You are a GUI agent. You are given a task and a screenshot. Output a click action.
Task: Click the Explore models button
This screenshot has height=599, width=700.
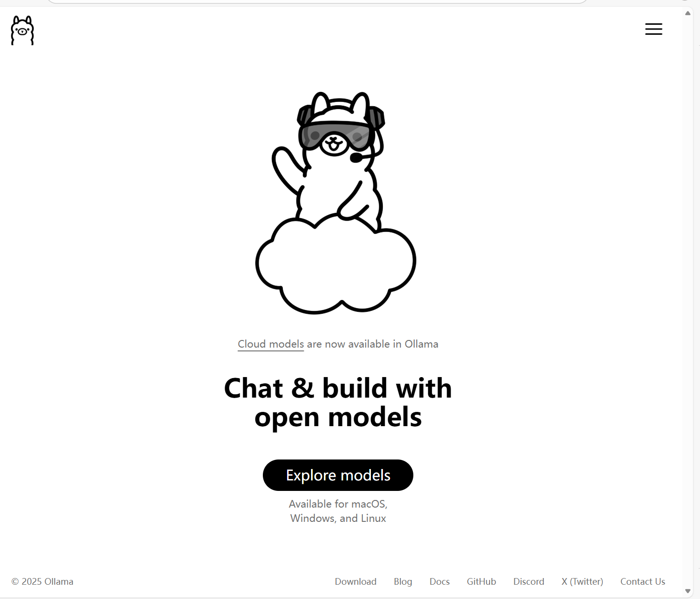(x=338, y=475)
